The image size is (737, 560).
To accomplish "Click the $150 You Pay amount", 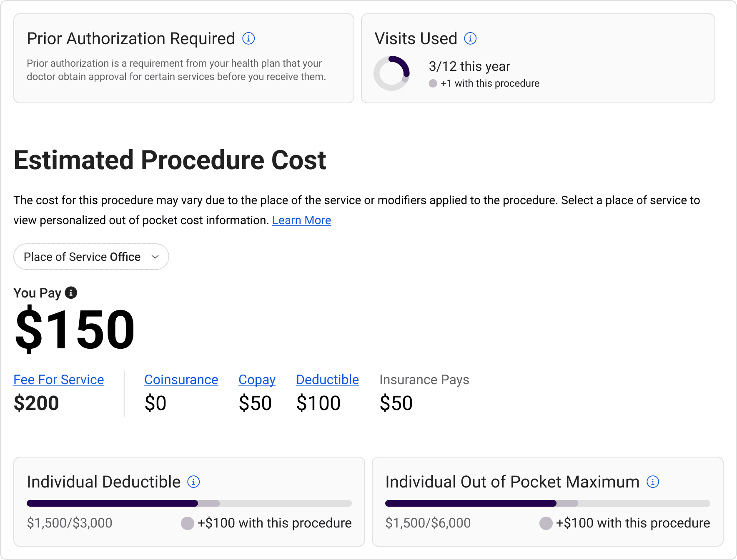I will tap(75, 329).
